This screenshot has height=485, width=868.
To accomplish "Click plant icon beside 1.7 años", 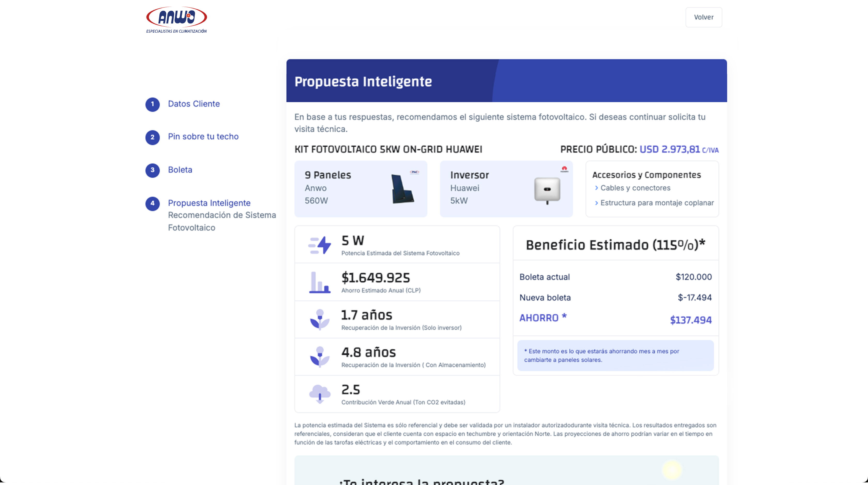I will click(x=320, y=319).
